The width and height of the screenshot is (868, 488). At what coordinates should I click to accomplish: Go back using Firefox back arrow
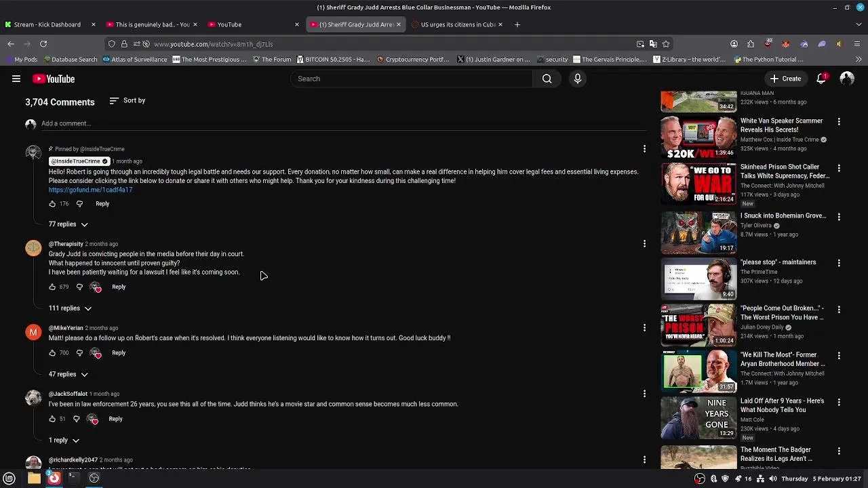(11, 44)
